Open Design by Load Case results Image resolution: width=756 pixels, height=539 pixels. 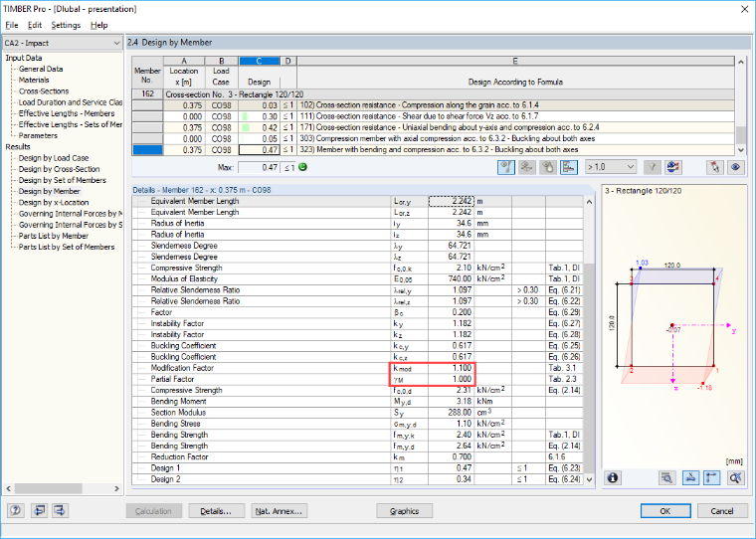54,158
